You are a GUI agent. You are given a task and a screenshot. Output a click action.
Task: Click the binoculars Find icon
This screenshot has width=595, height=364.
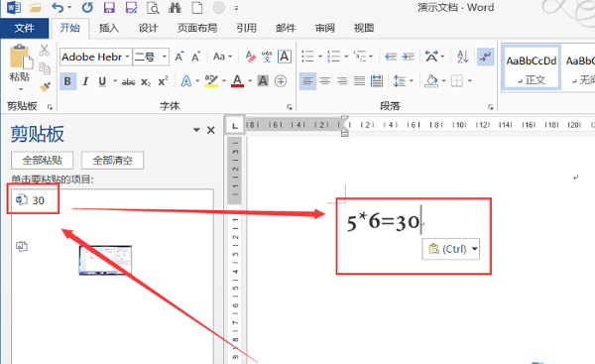[x=175, y=7]
